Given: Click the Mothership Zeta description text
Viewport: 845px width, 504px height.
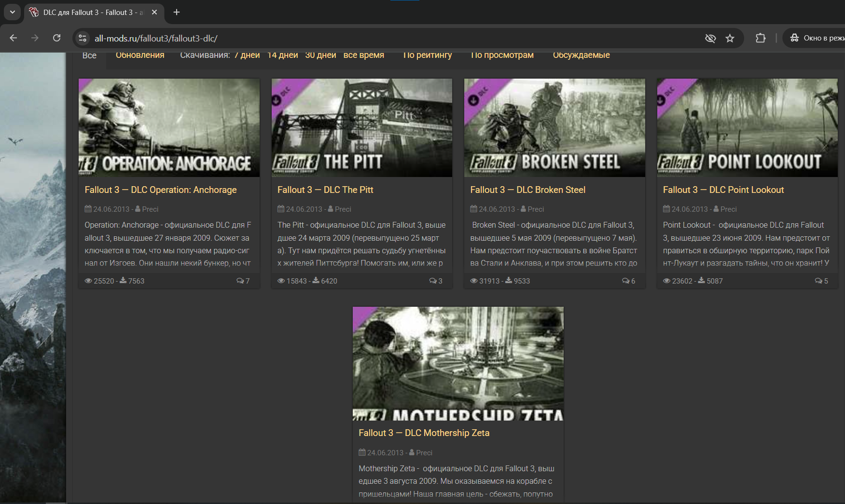Looking at the screenshot, I should tap(457, 481).
